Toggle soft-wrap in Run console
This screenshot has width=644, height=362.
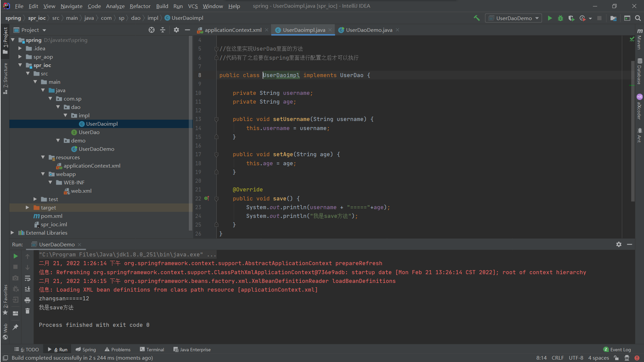[28, 278]
